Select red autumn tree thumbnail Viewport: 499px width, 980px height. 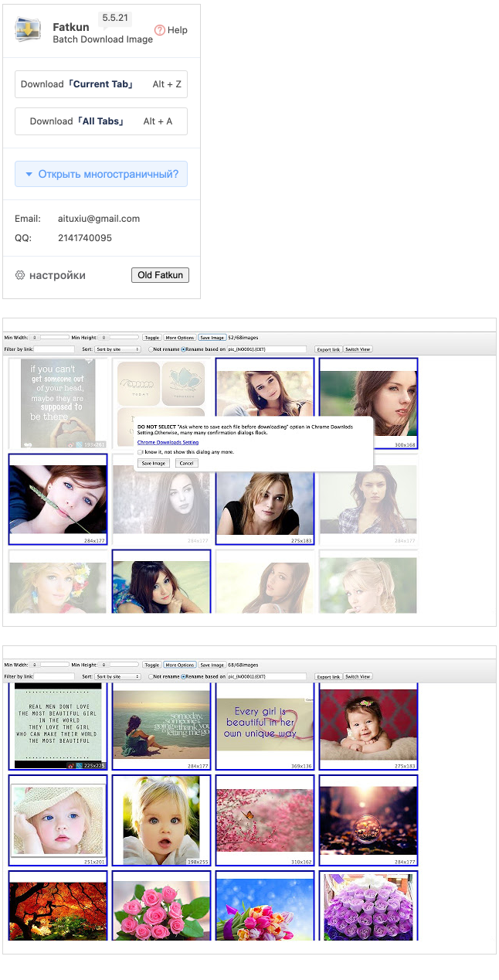click(x=58, y=906)
